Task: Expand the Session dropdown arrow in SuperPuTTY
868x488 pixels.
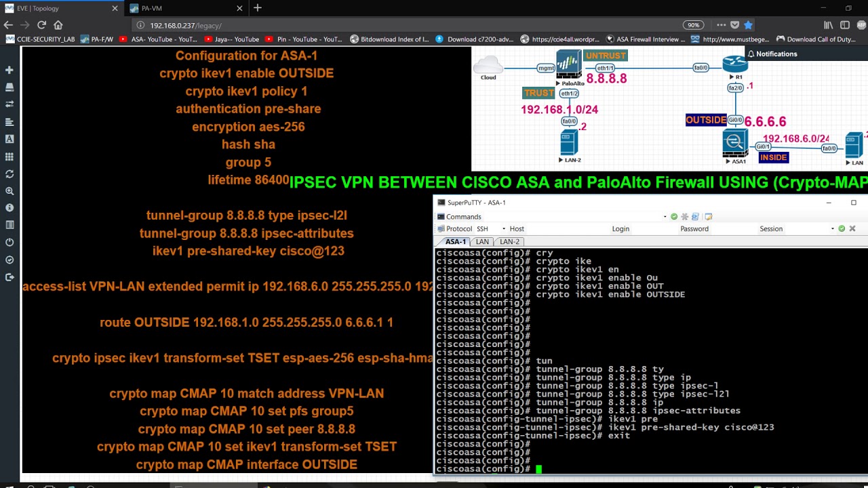Action: coord(832,229)
